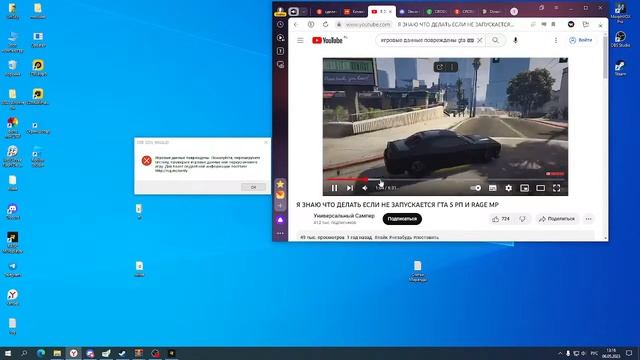Open the Универсальный Сампер channel link

coord(344,216)
